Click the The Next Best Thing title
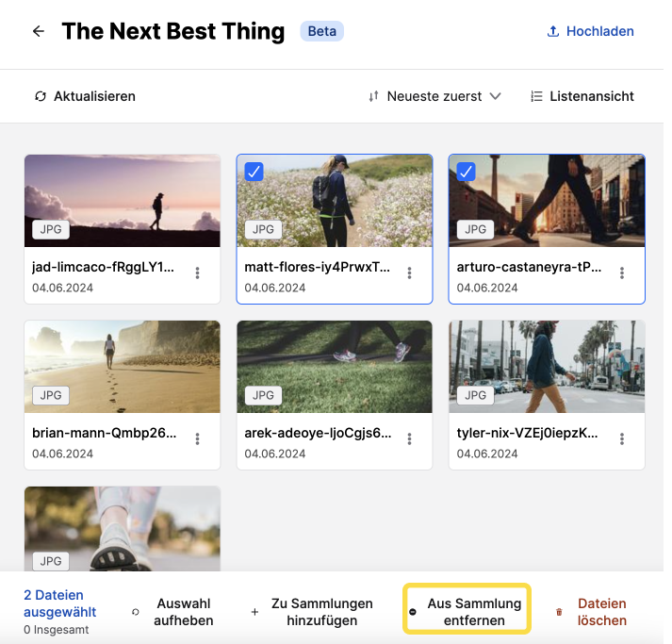Image resolution: width=672 pixels, height=644 pixels. (x=173, y=31)
